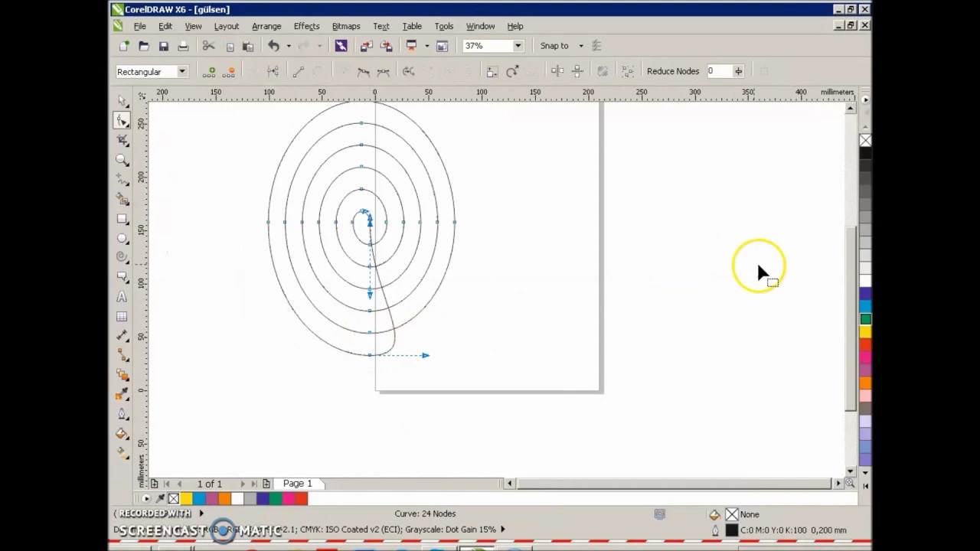Viewport: 980px width, 551px height.
Task: Paste from clipboard icon
Action: pos(248,46)
